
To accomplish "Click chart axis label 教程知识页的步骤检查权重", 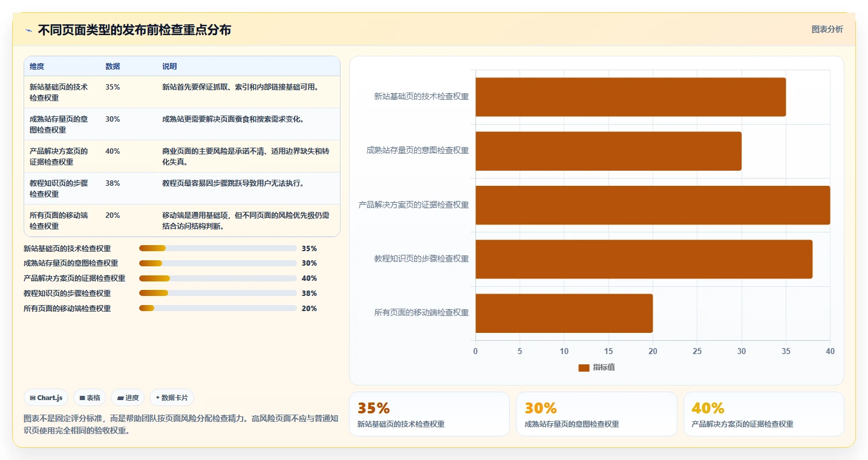I will tap(422, 258).
